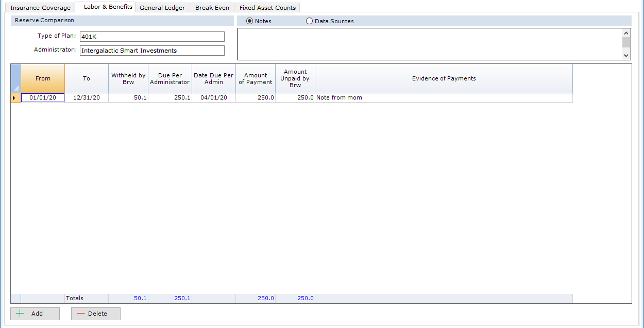Click the Evidence of Payments column header
The width and height of the screenshot is (644, 328).
point(444,78)
